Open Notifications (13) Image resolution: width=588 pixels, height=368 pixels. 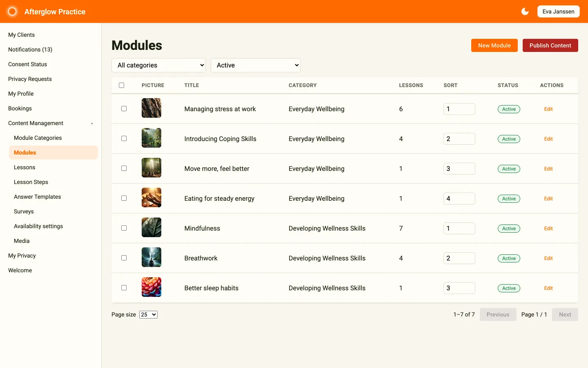click(x=30, y=49)
